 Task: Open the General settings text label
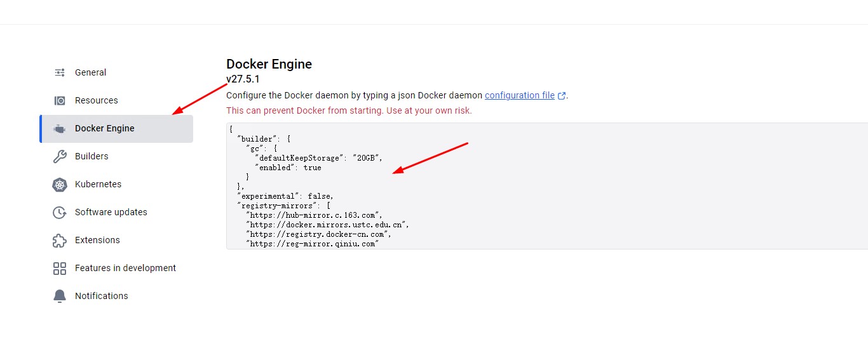tap(90, 72)
